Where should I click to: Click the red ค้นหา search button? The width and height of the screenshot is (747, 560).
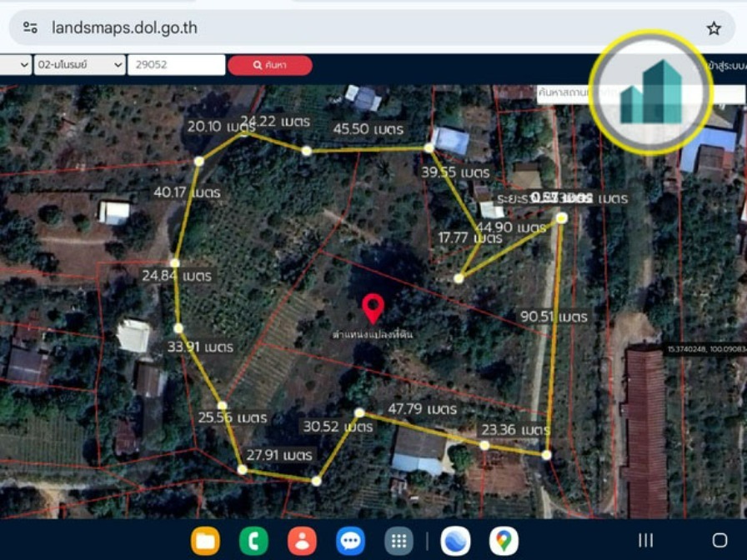[269, 65]
